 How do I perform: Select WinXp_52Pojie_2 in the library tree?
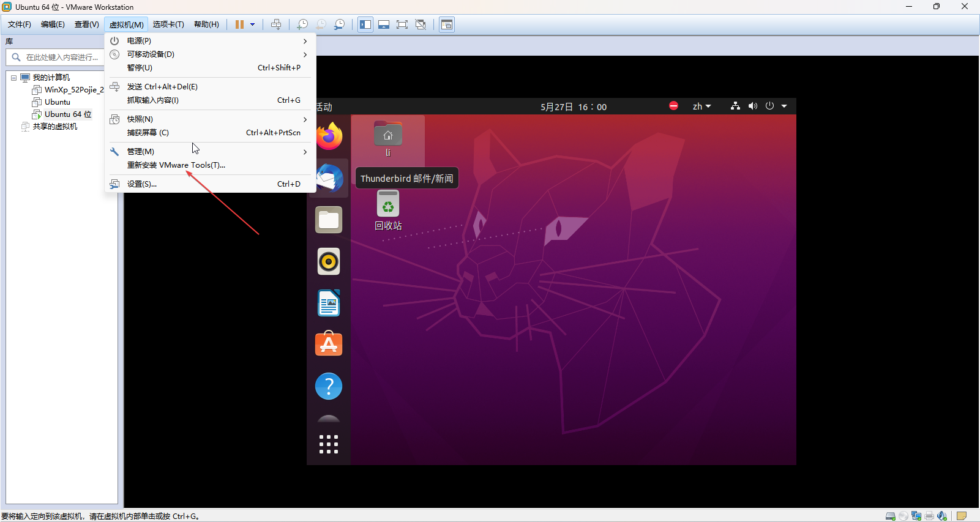[x=73, y=90]
